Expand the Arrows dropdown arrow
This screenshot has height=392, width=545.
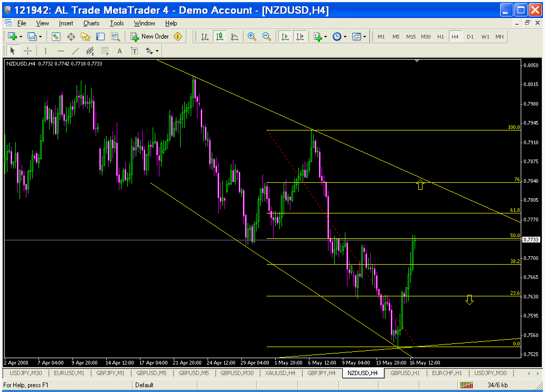point(157,51)
